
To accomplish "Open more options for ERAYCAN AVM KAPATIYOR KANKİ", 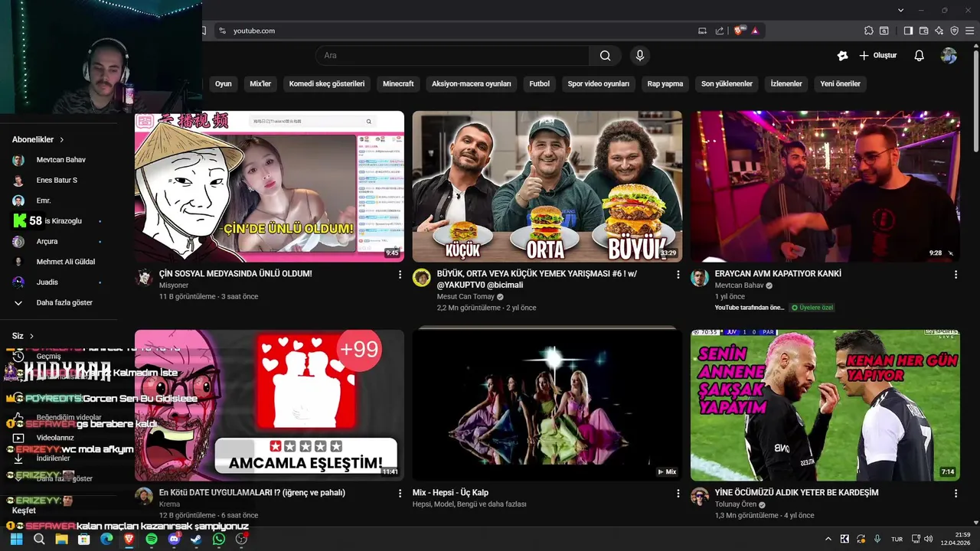I will (955, 274).
